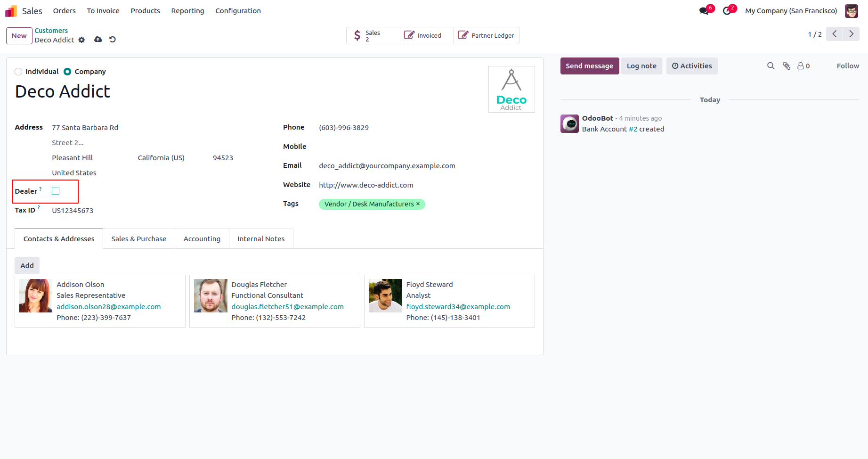Open Douglas Fletcher contact card photo

[211, 296]
